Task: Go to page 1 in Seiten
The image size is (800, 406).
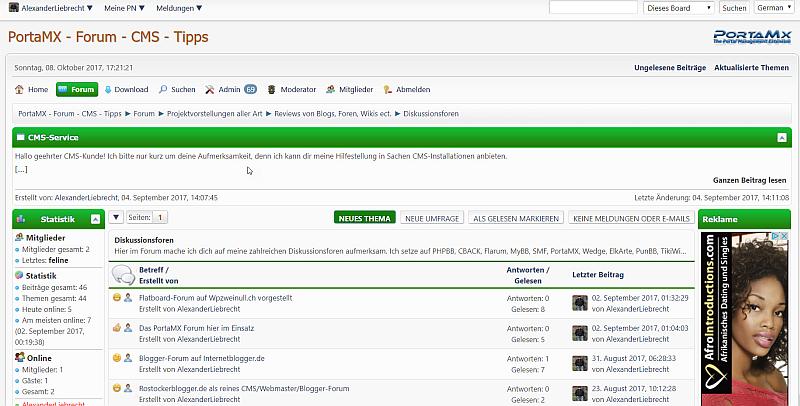Action: (x=160, y=217)
